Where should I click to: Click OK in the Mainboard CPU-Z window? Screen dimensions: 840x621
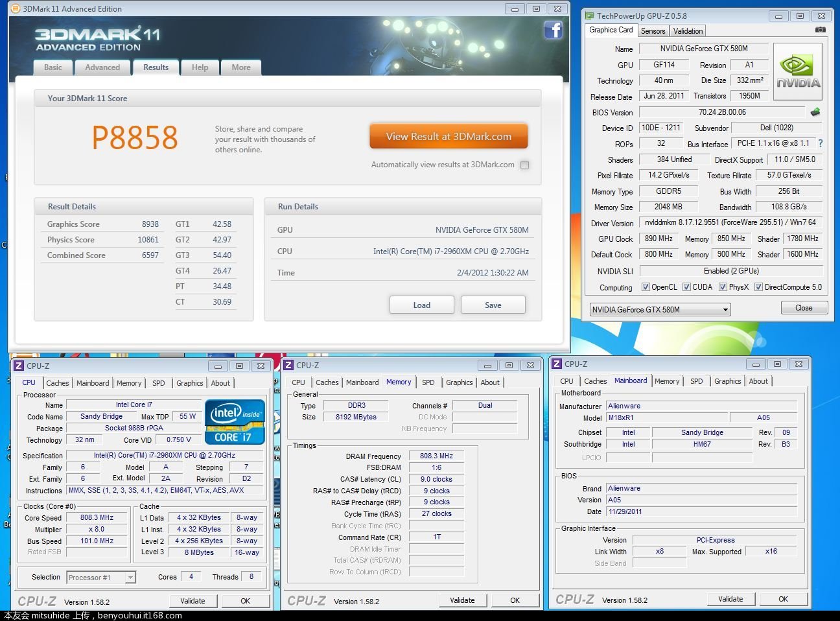tap(784, 599)
